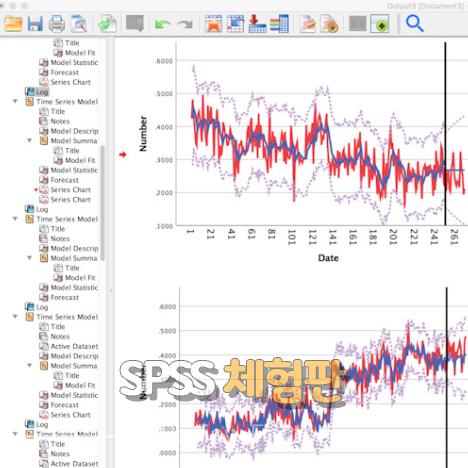This screenshot has height=468, width=468.
Task: Select Active Dataset item above Model Descrip
Action: point(69,346)
